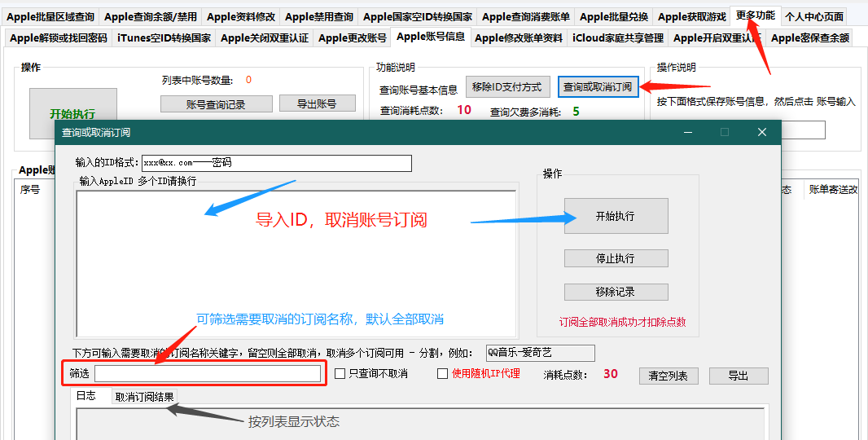The image size is (868, 440).
Task: Click the 账单寄送改 column header
Action: tap(833, 190)
